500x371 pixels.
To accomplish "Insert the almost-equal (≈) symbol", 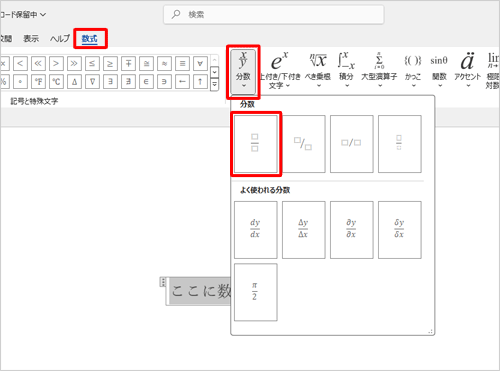I will [x=164, y=63].
